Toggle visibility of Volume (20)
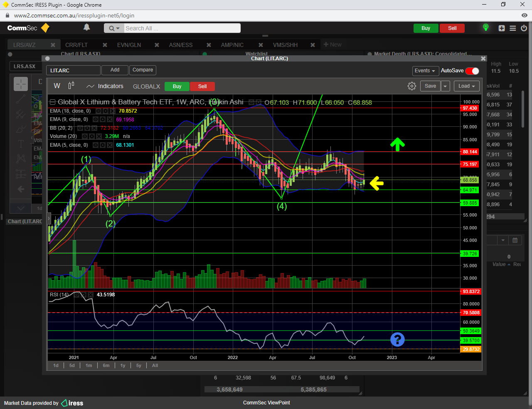 [x=85, y=136]
